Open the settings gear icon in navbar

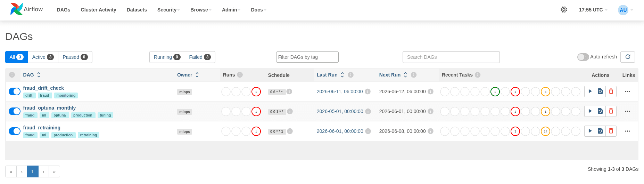[x=564, y=10]
